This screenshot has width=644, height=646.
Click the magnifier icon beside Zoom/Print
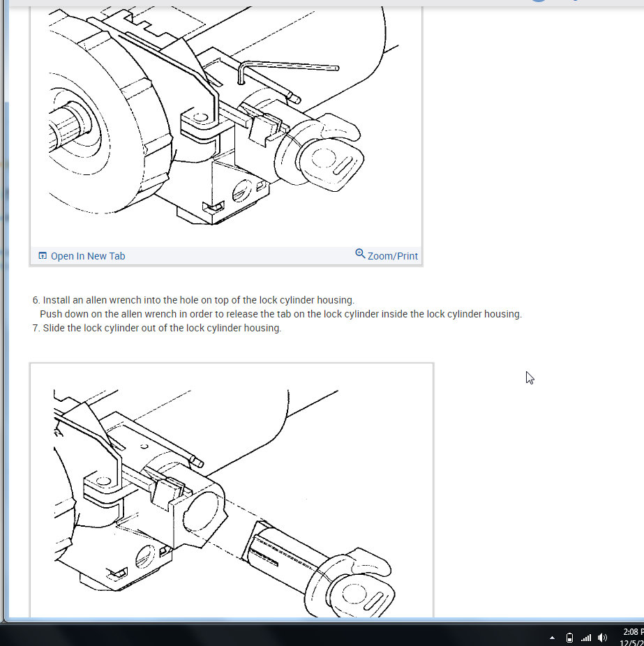360,253
